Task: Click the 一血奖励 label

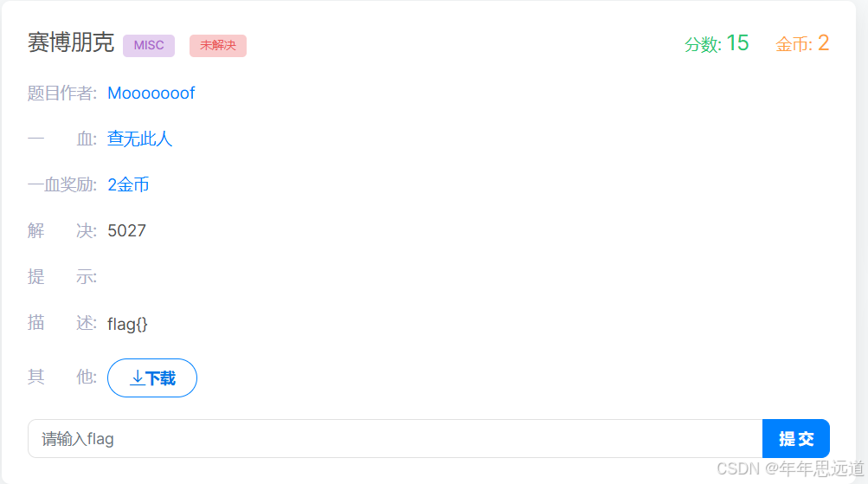Action: (x=62, y=184)
